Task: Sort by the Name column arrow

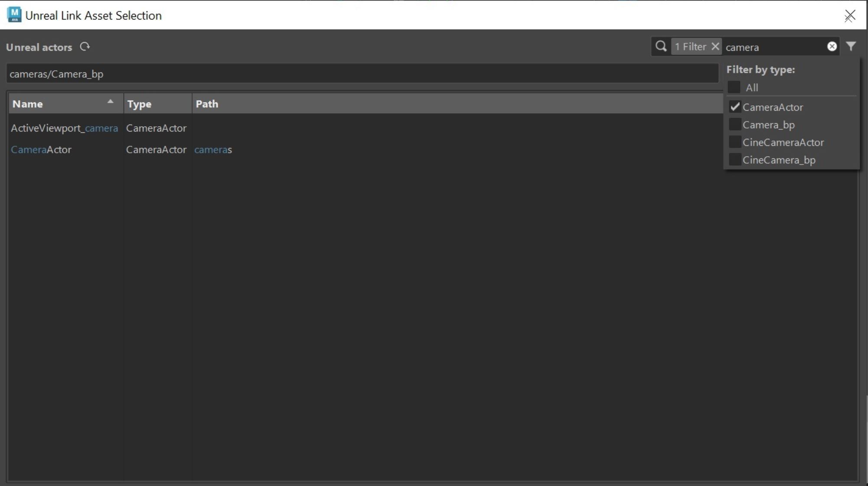Action: click(110, 102)
